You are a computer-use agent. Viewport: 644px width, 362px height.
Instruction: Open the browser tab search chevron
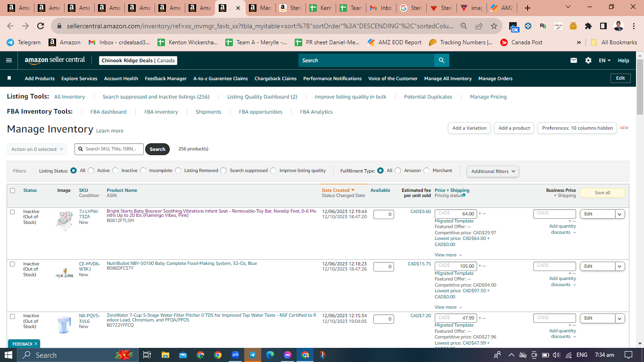(x=568, y=7)
